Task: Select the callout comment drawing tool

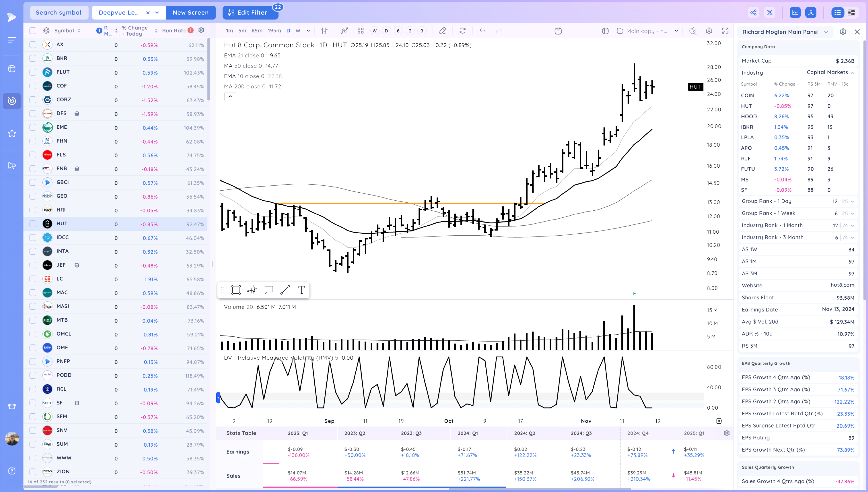Action: (x=269, y=290)
